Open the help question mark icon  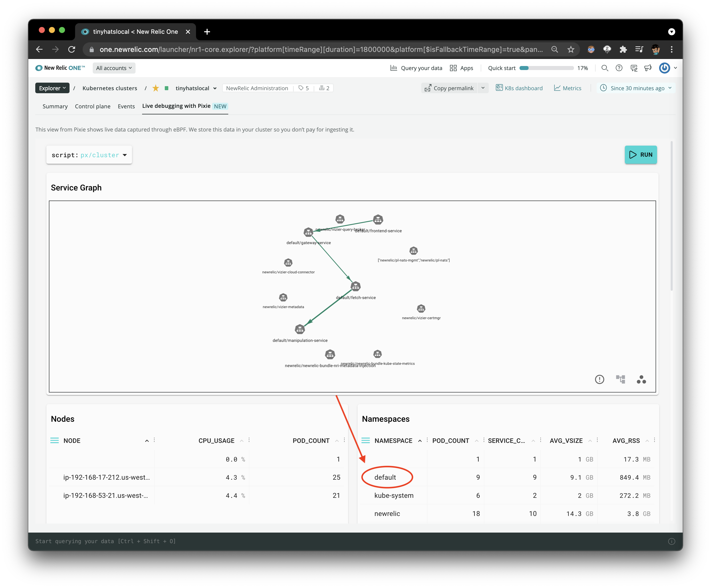pos(619,68)
